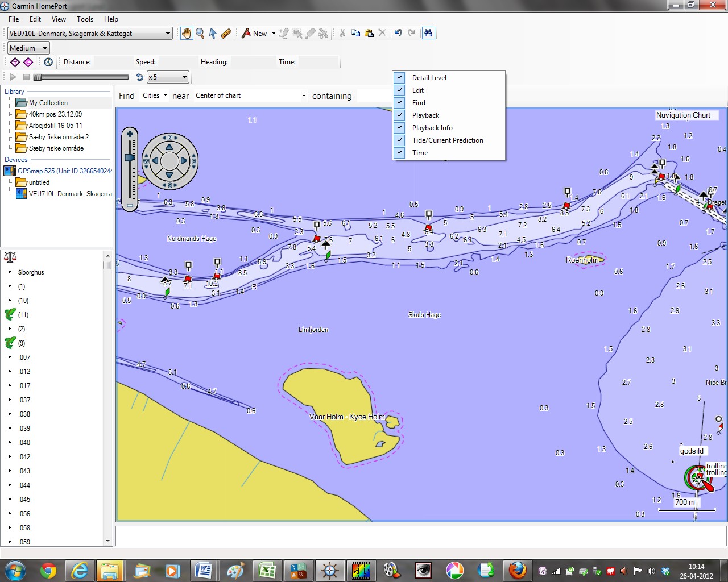Click the Delete X icon

(x=382, y=33)
